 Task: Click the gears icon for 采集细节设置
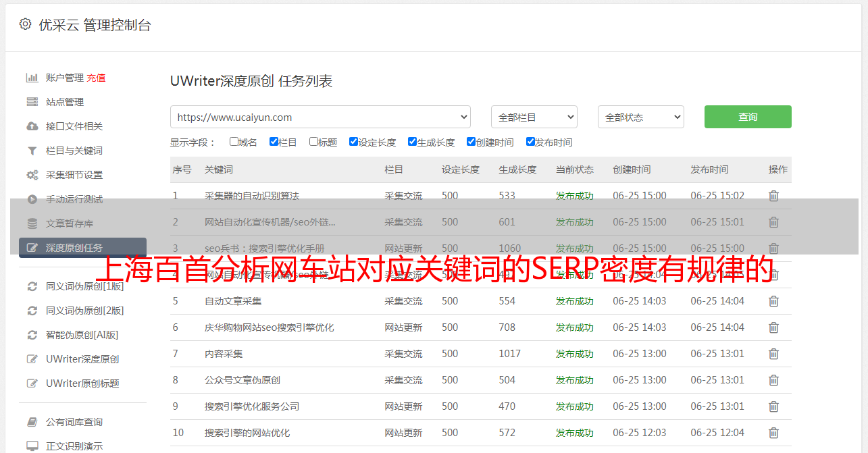(32, 175)
